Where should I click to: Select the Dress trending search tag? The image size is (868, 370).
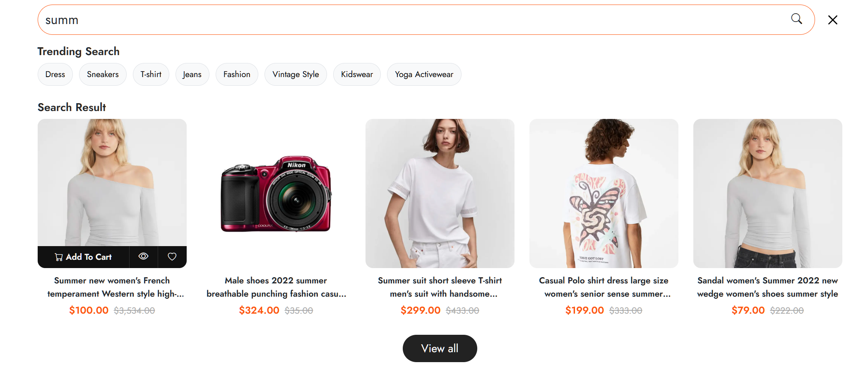pyautogui.click(x=55, y=74)
